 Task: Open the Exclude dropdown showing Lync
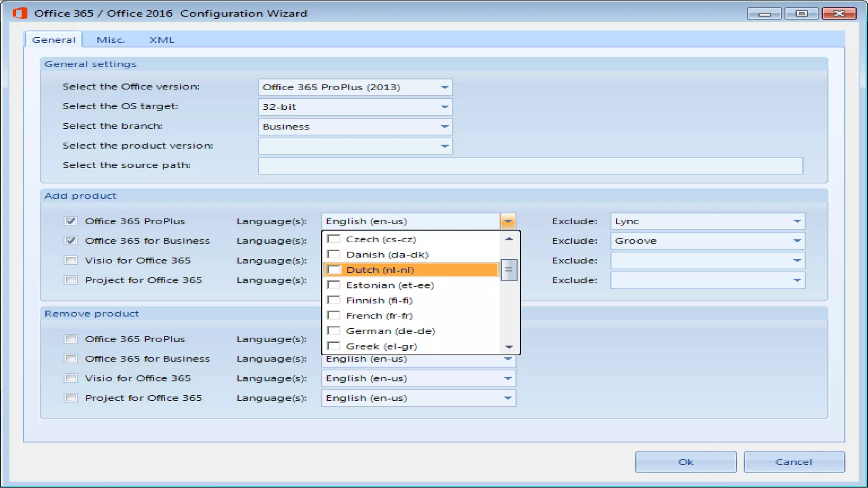pos(797,221)
